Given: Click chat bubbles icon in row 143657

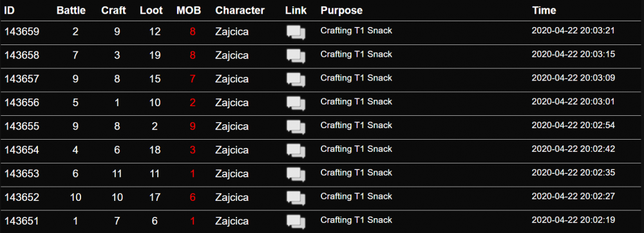Looking at the screenshot, I should point(296,80).
